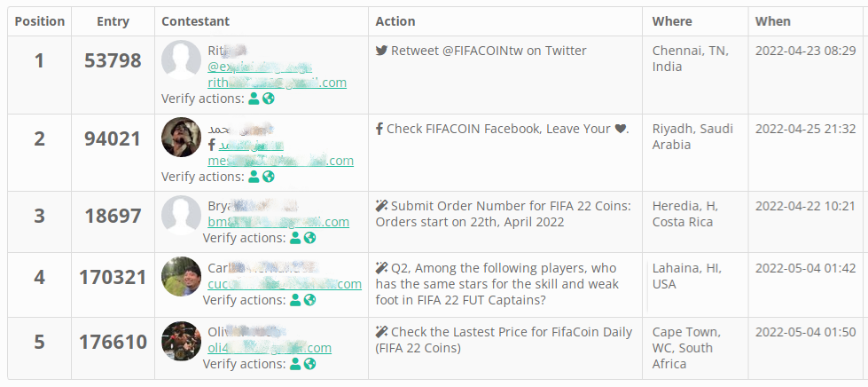Screen dimensions: 868x387
Task: Click the Position column header
Action: [x=40, y=21]
